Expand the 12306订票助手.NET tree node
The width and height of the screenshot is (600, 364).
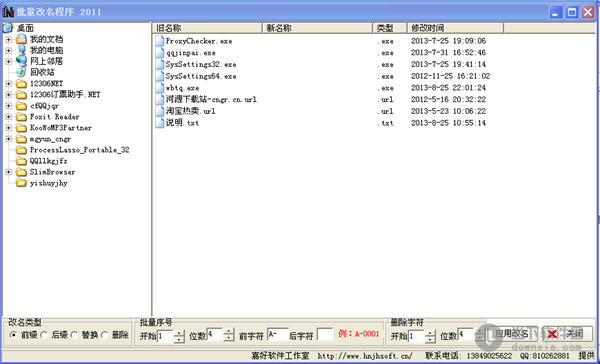point(8,95)
